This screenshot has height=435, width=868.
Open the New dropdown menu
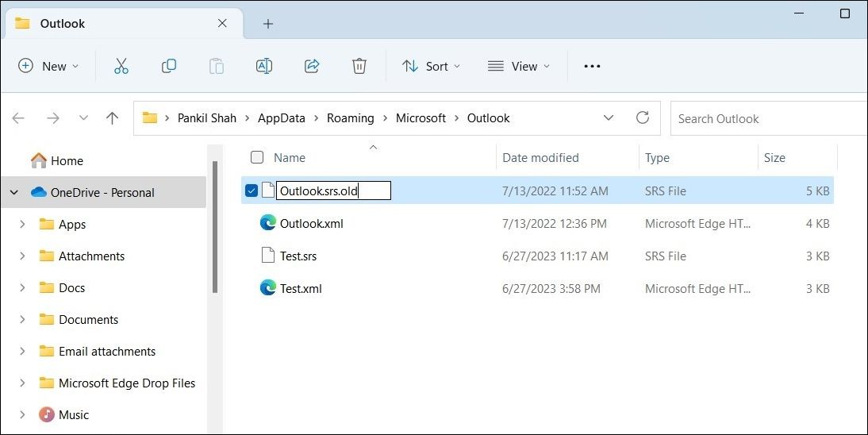point(48,66)
